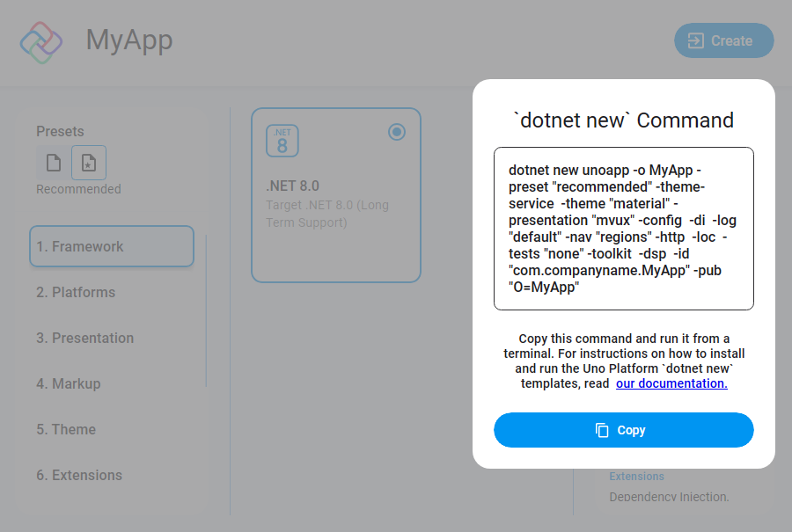Click the .NET 8 badge on the framework card
The image size is (792, 532).
(x=281, y=140)
